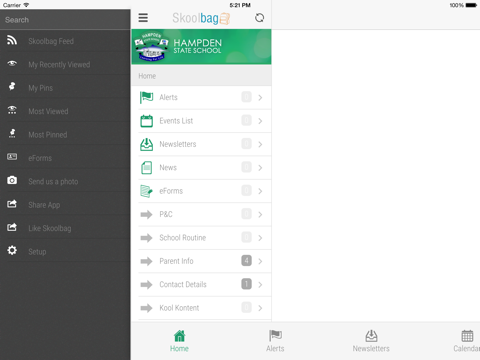Switch to the Home bottom tab
The image size is (480, 360).
coord(179,341)
